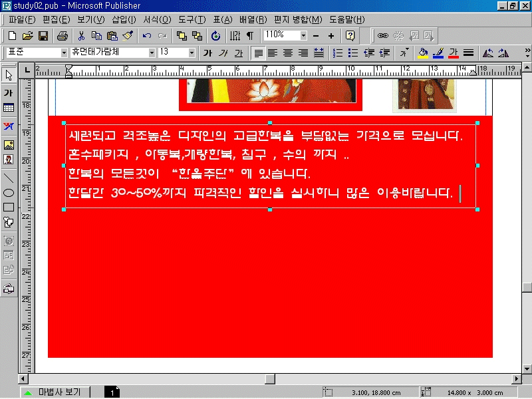Open the 삽입(I) menu
This screenshot has height=399, width=532.
(124, 20)
